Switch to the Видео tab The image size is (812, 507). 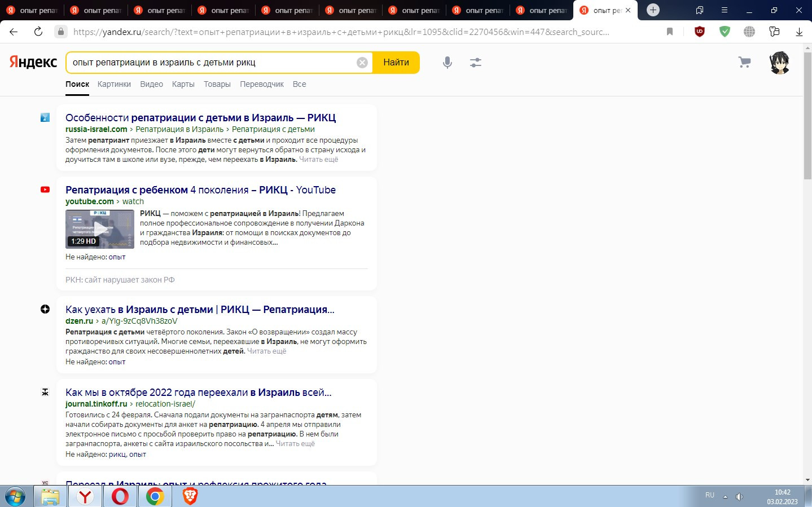pyautogui.click(x=151, y=84)
